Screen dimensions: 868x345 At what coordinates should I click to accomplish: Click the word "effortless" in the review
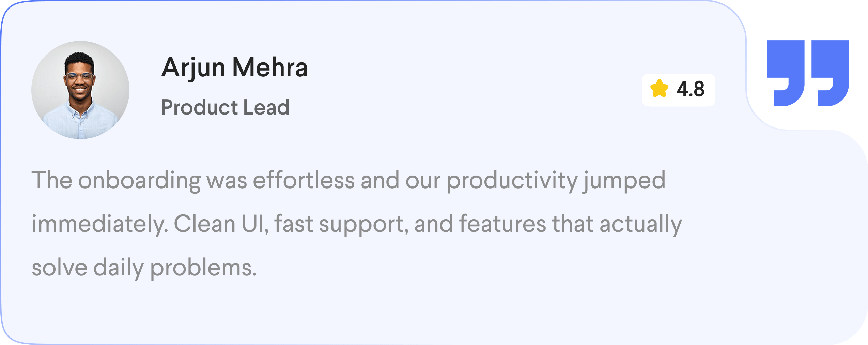[x=304, y=180]
